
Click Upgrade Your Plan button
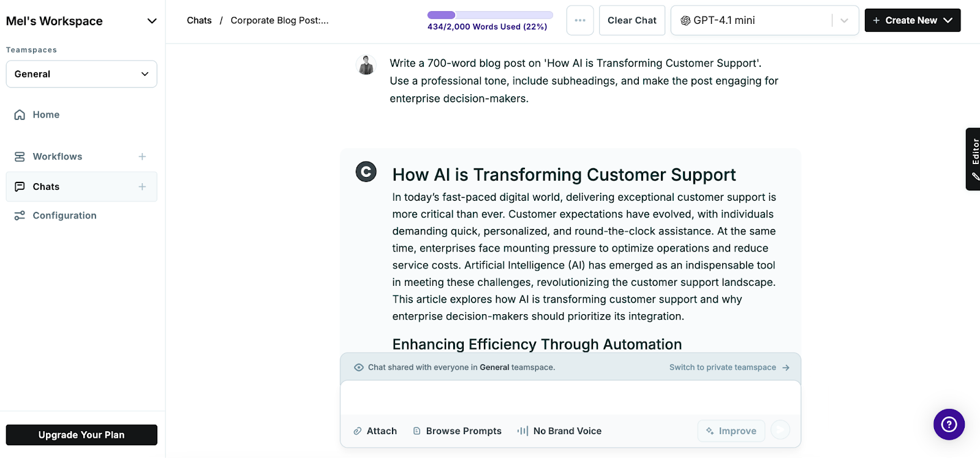[81, 435]
